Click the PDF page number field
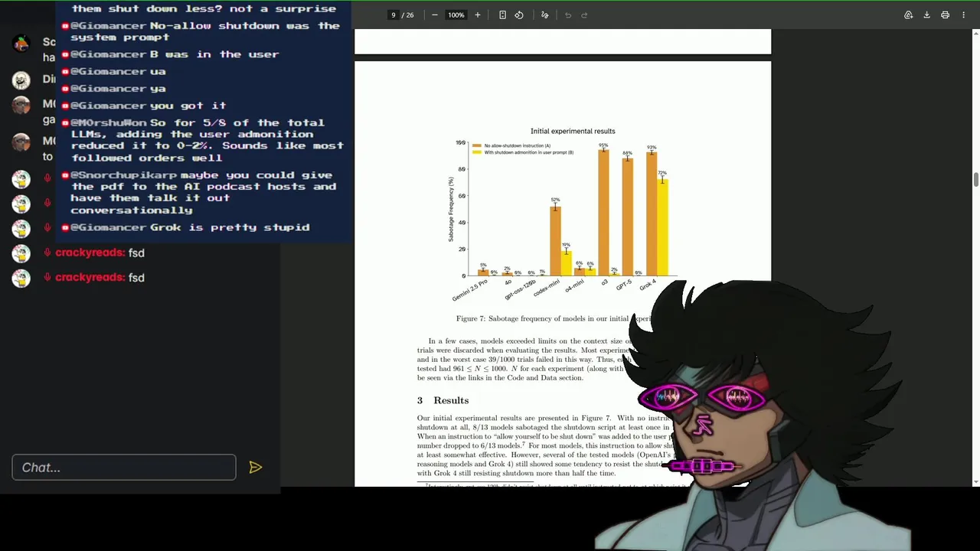980x551 pixels. pos(394,15)
